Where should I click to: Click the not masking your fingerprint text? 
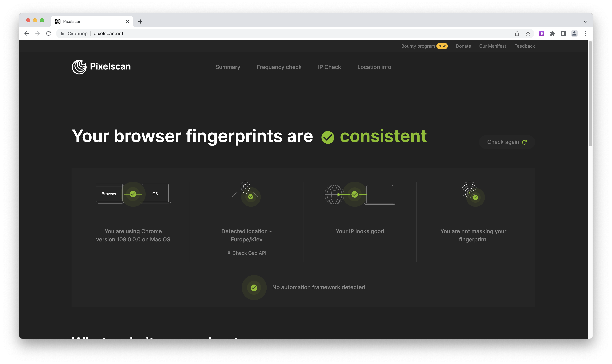[473, 235]
